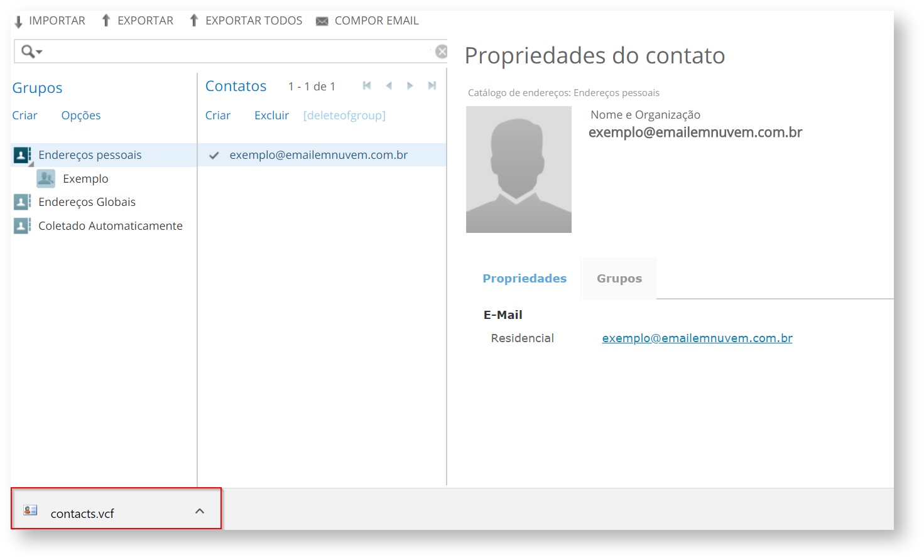
Task: Open Coletado Automaticamente address book
Action: coord(110,226)
